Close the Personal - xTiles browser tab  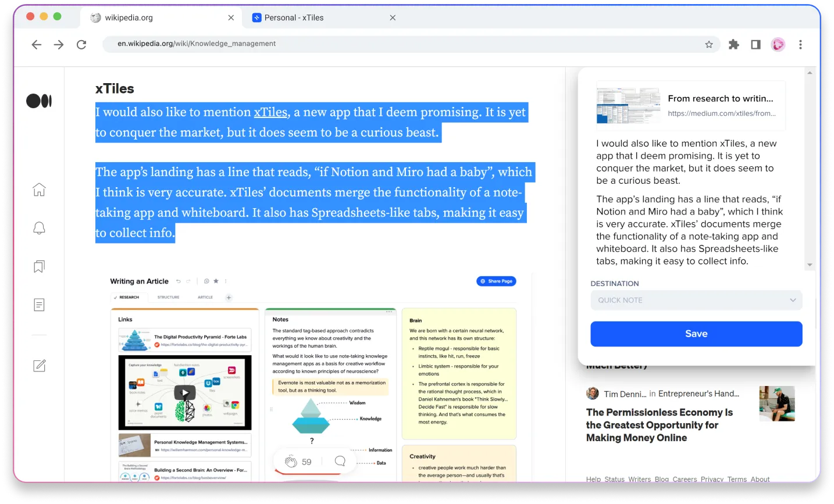click(393, 18)
